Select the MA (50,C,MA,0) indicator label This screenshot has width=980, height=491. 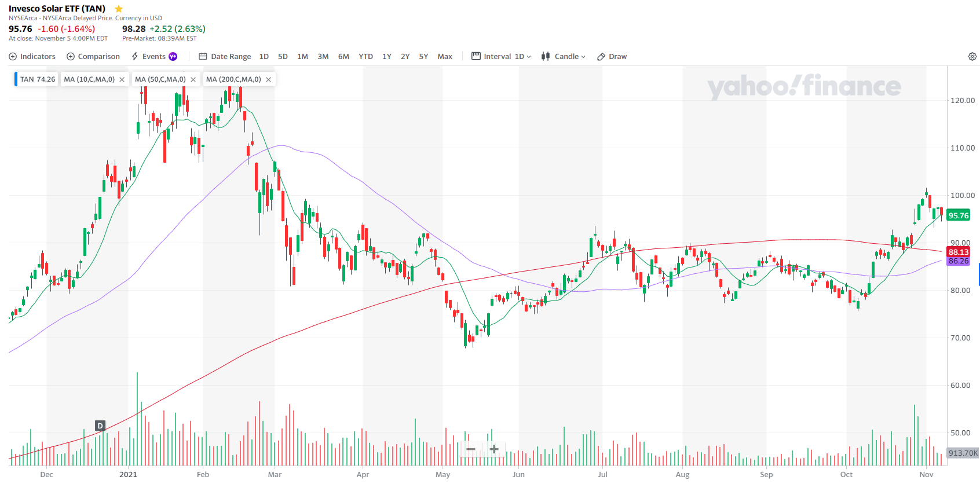tap(160, 79)
